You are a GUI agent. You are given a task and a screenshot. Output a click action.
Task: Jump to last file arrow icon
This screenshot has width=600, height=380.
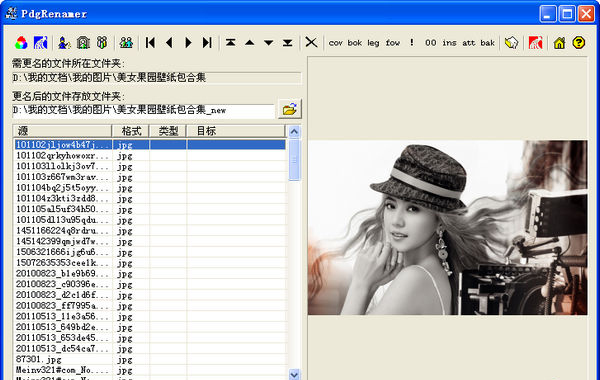[x=207, y=42]
